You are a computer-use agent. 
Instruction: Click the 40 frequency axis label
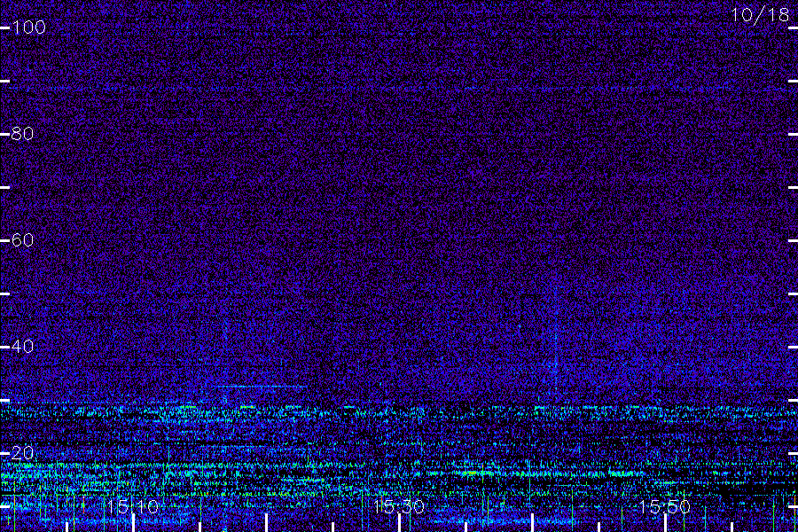coord(22,346)
